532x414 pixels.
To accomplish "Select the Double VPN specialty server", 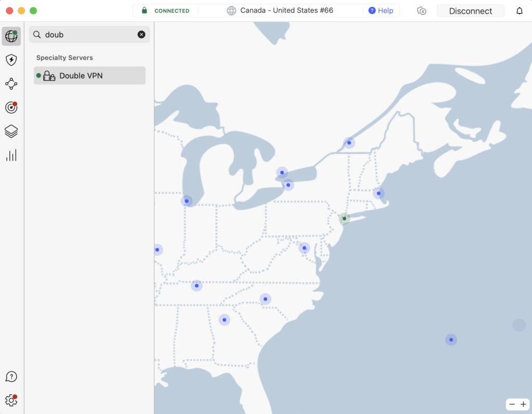I will point(89,75).
